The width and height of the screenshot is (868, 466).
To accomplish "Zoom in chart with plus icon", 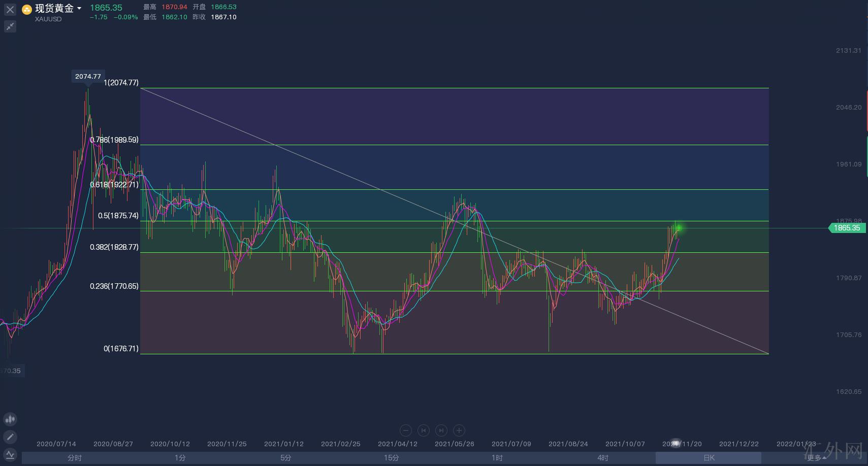I will (x=459, y=430).
